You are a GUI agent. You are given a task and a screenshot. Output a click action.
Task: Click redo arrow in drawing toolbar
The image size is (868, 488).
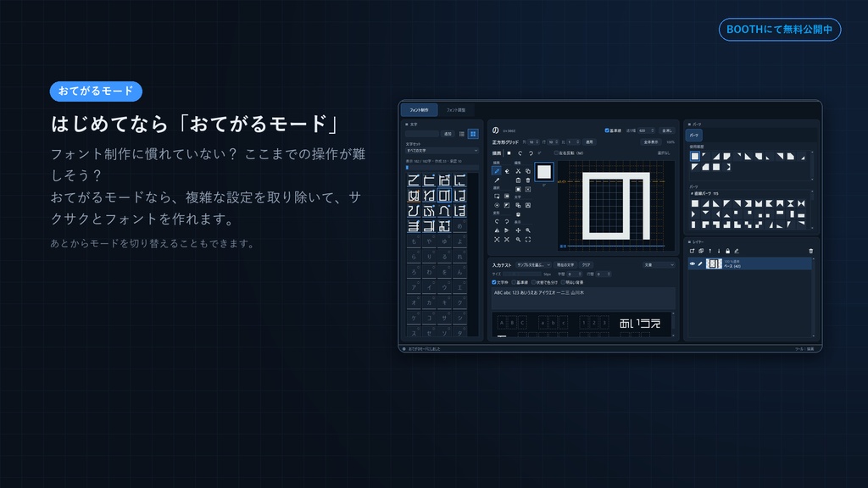point(531,153)
